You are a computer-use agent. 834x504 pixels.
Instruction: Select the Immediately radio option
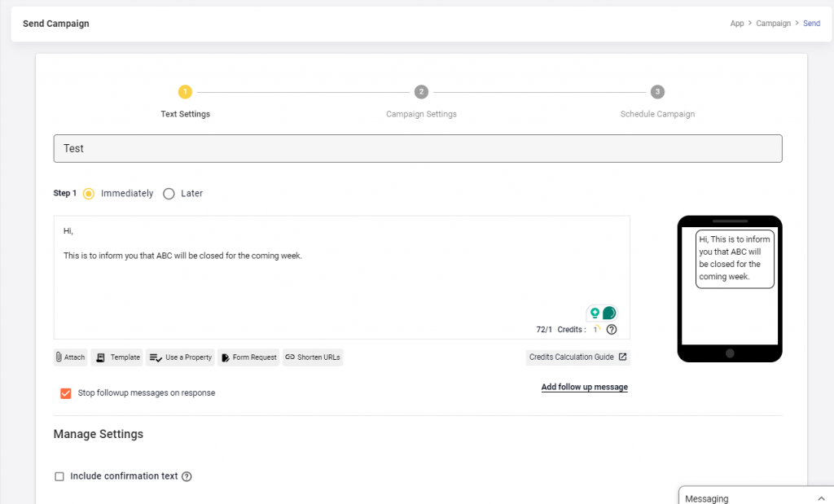click(88, 193)
